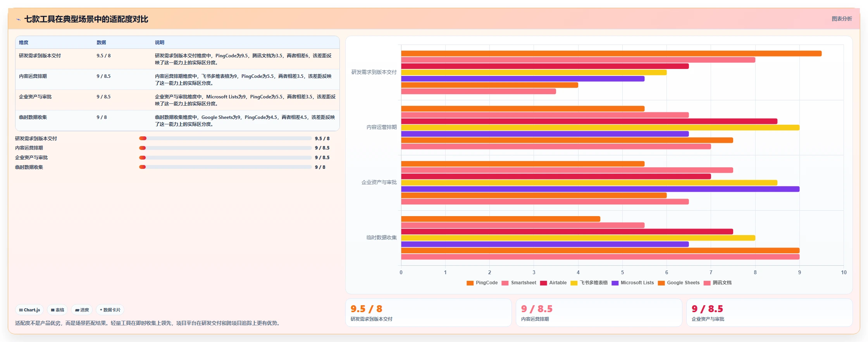868x342 pixels.
Task: Click the Chart.js tag
Action: pos(29,310)
